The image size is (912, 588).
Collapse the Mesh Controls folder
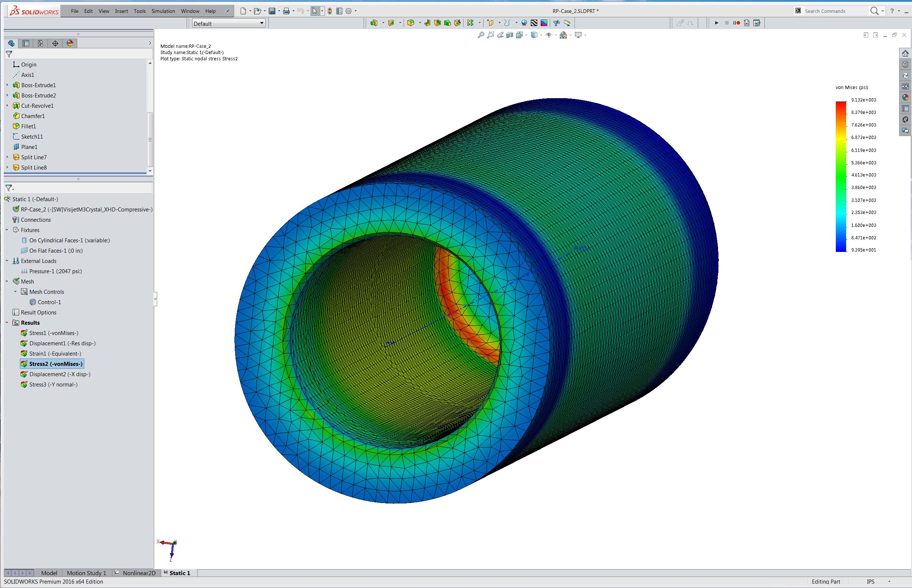(x=15, y=292)
